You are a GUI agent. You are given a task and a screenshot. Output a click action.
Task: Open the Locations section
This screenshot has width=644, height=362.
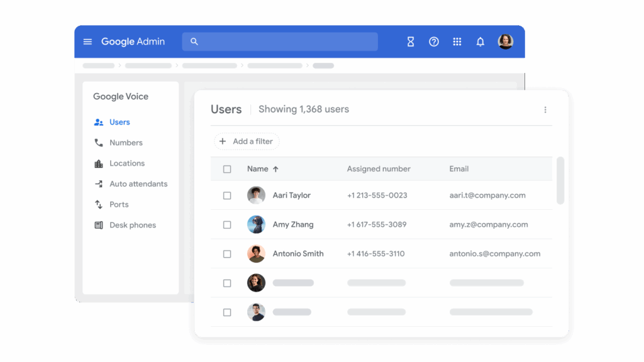pyautogui.click(x=129, y=163)
